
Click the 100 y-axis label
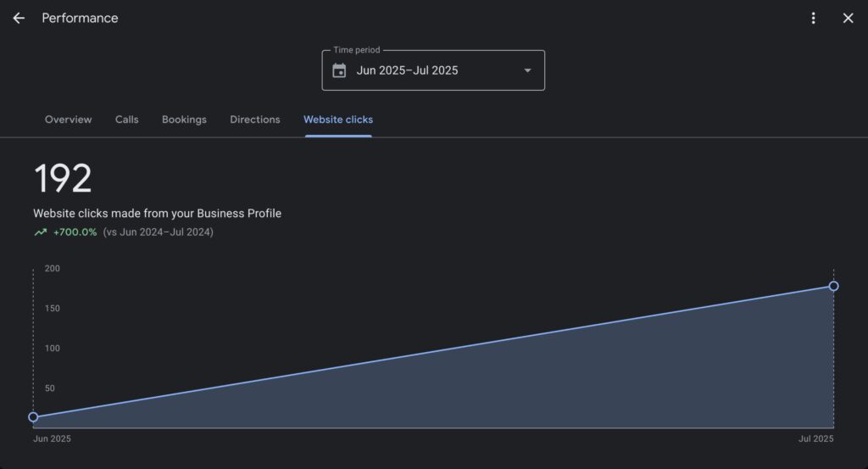[x=52, y=349]
